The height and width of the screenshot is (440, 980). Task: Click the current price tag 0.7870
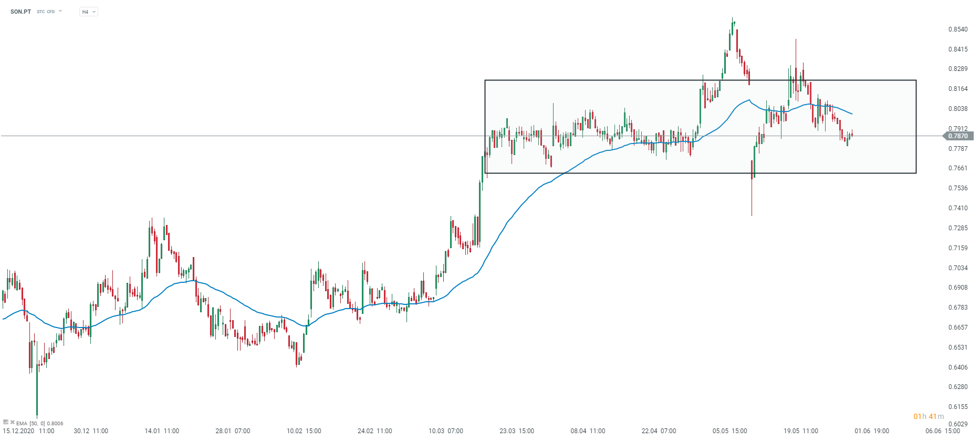point(958,136)
